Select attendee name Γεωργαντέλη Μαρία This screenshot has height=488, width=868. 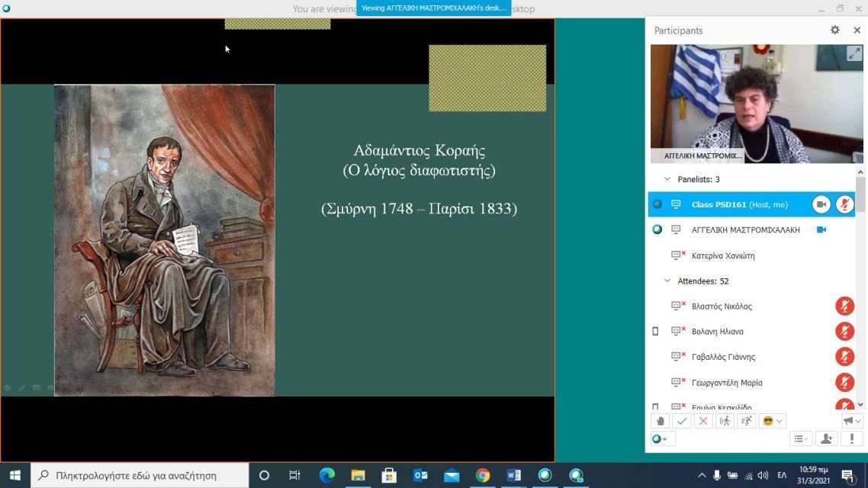(x=727, y=382)
